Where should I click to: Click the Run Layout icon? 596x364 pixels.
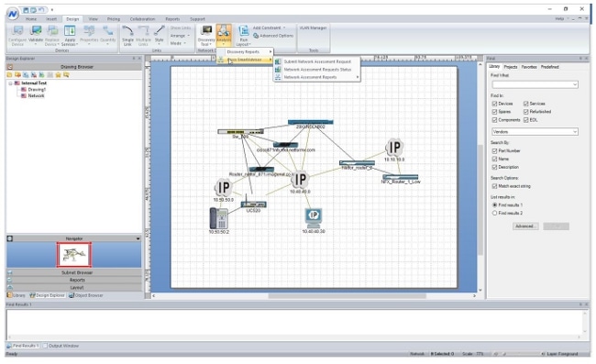click(x=244, y=36)
